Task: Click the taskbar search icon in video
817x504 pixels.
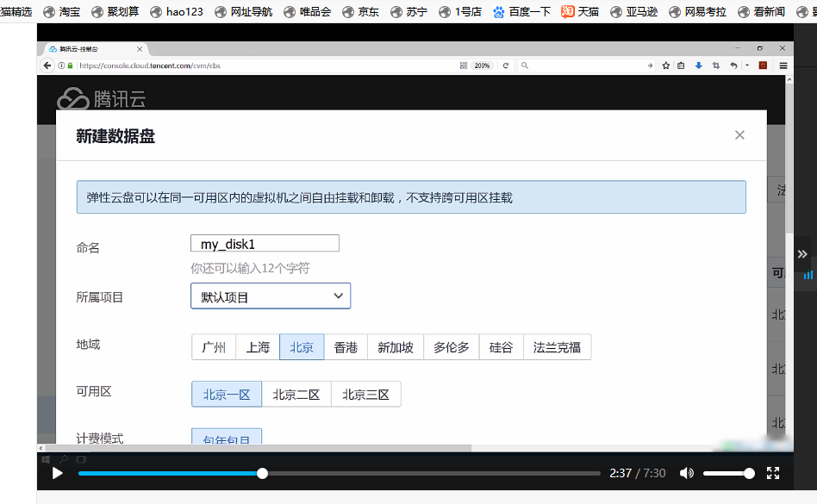Action: tap(63, 459)
